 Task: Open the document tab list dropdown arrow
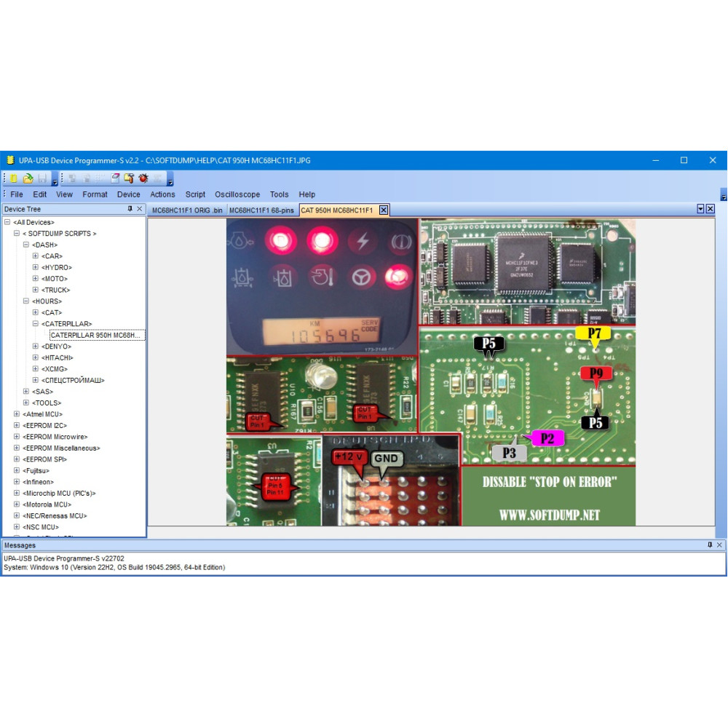700,209
